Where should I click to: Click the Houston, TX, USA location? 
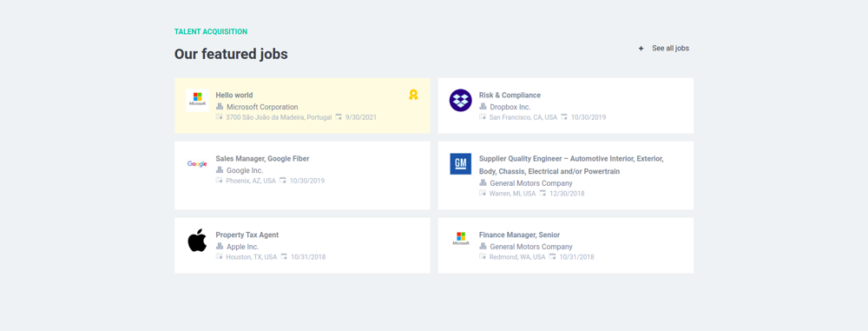tap(252, 257)
